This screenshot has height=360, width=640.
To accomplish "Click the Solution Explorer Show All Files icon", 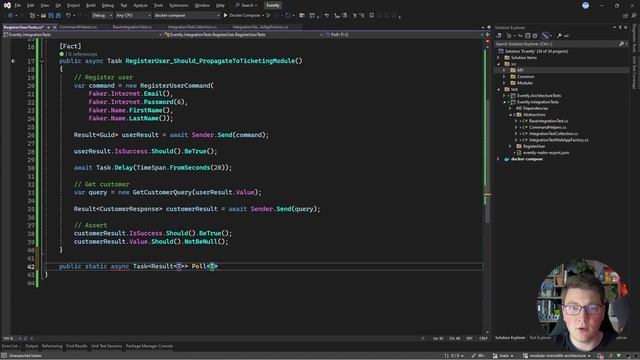I will click(535, 36).
